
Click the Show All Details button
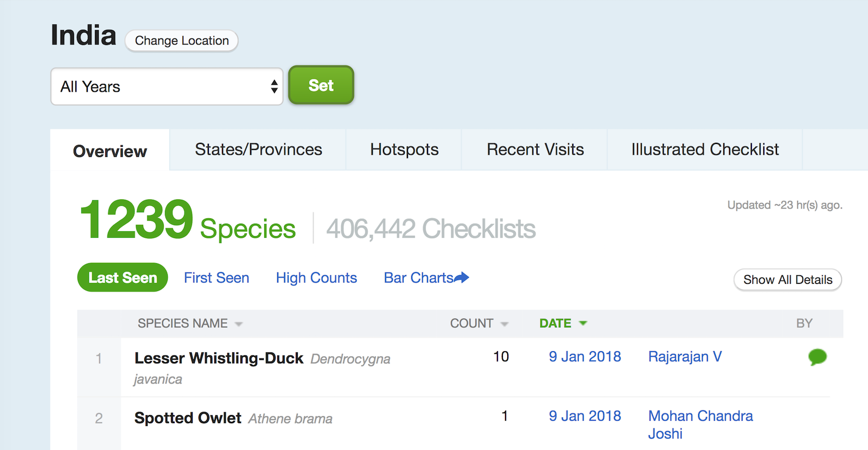pyautogui.click(x=787, y=280)
